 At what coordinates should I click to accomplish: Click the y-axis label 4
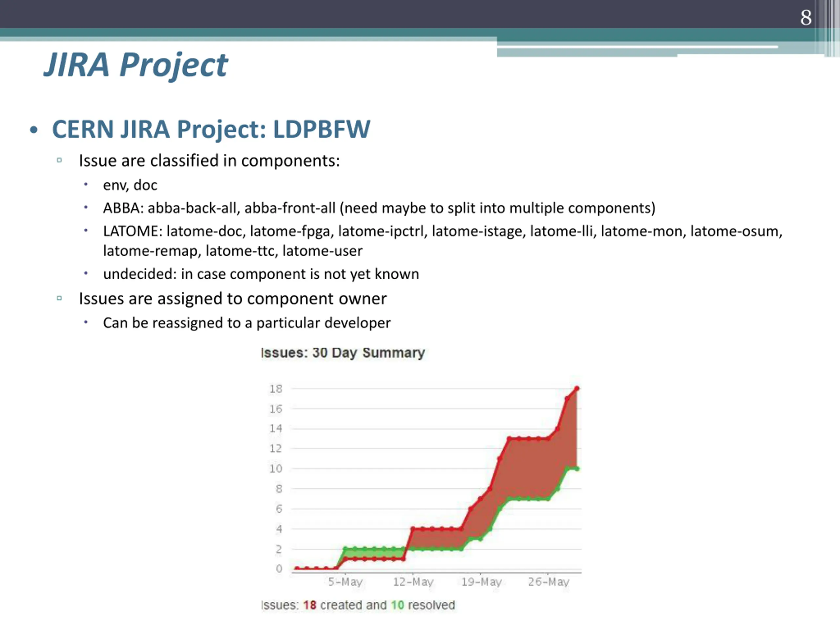pos(279,529)
